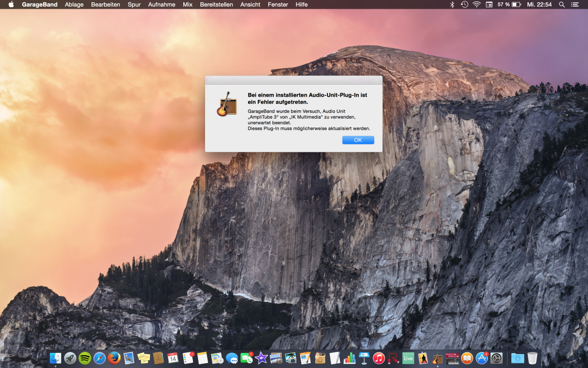588x368 pixels.
Task: Confirm the error dialog with OK
Action: click(358, 140)
